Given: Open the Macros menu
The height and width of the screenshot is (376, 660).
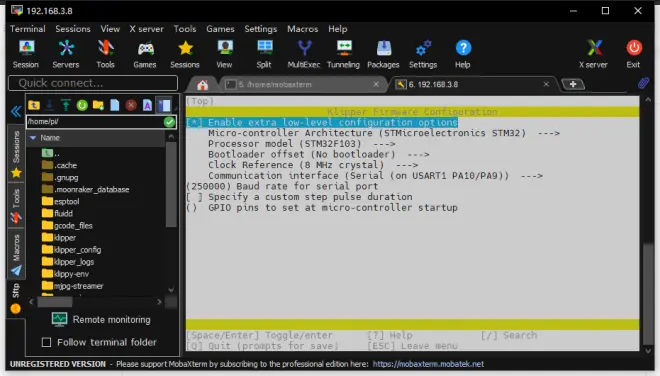Looking at the screenshot, I should pos(303,29).
